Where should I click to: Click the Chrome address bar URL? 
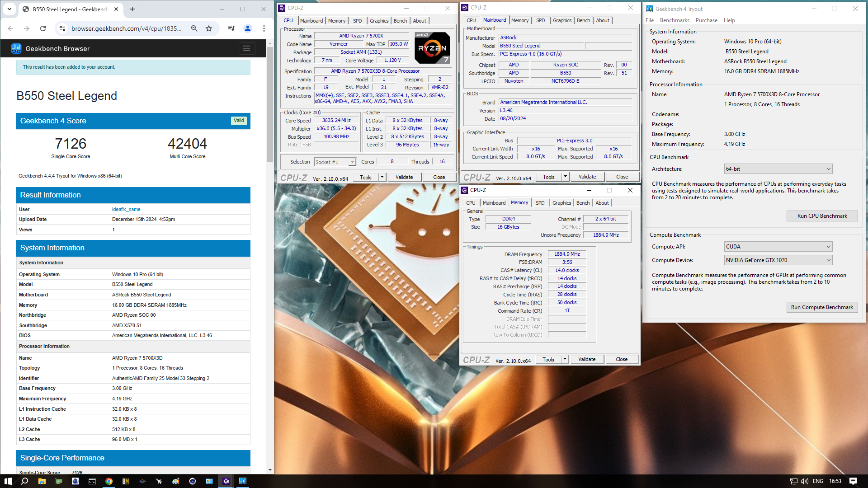127,28
